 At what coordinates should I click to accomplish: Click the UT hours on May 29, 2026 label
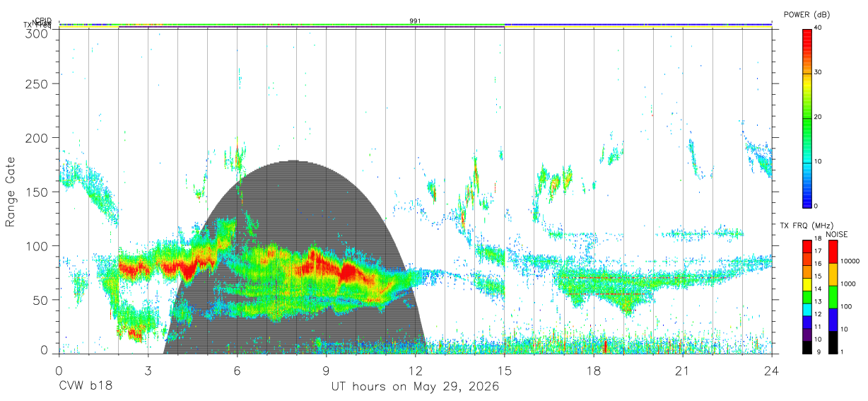coord(416,387)
